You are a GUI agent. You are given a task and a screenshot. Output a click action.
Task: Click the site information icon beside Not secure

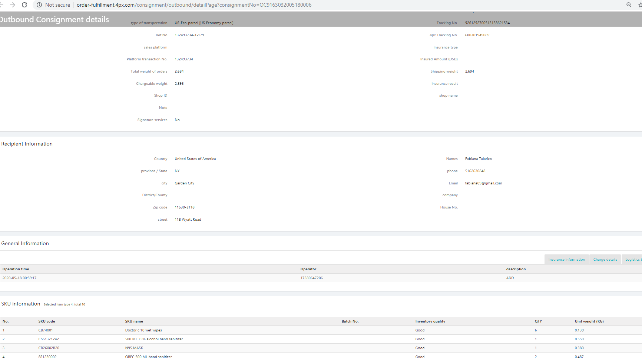click(39, 5)
